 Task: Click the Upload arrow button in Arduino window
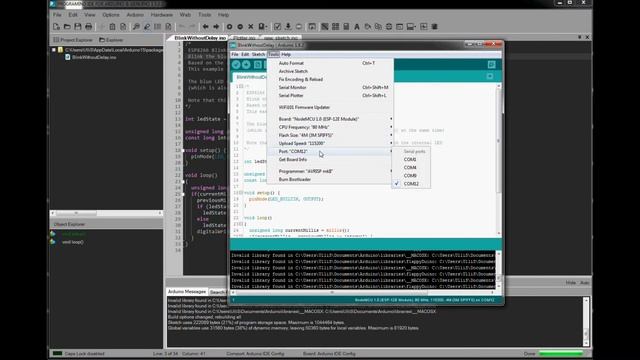coord(246,64)
